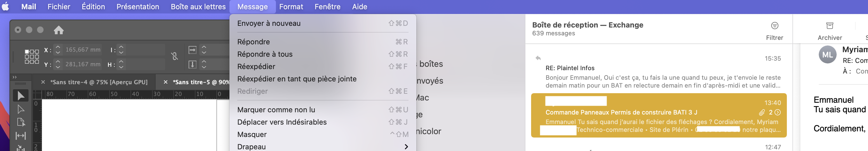Click the Archiver toolbar icon

pyautogui.click(x=830, y=26)
